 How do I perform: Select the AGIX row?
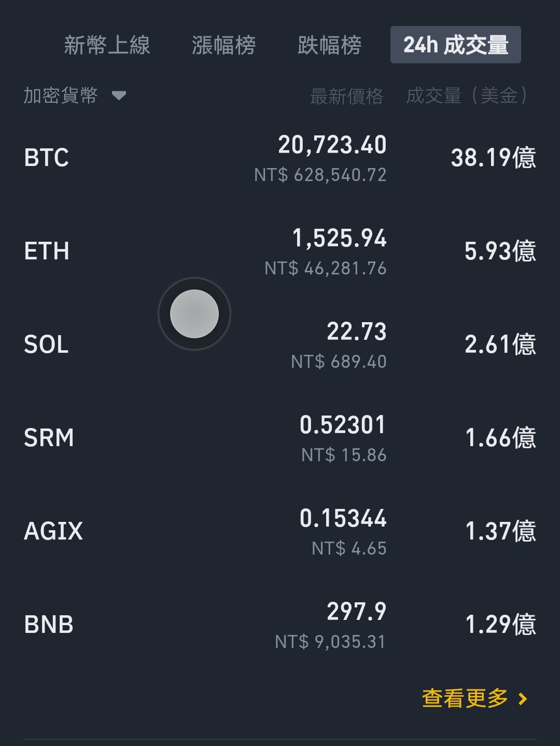pyautogui.click(x=280, y=531)
